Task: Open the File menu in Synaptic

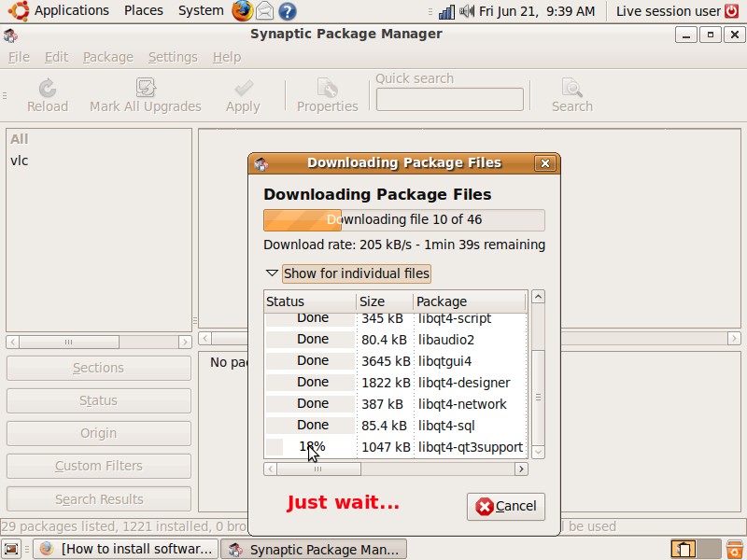Action: (x=19, y=57)
